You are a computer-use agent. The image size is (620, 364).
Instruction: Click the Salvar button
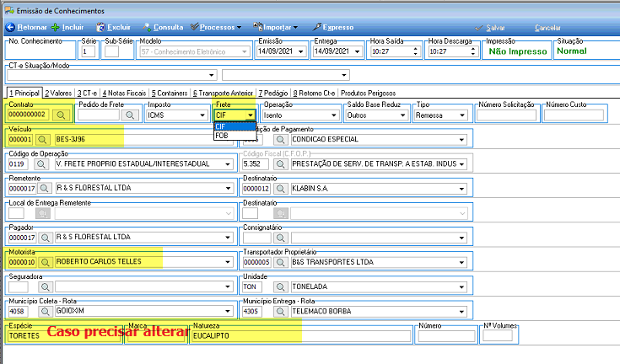point(490,28)
